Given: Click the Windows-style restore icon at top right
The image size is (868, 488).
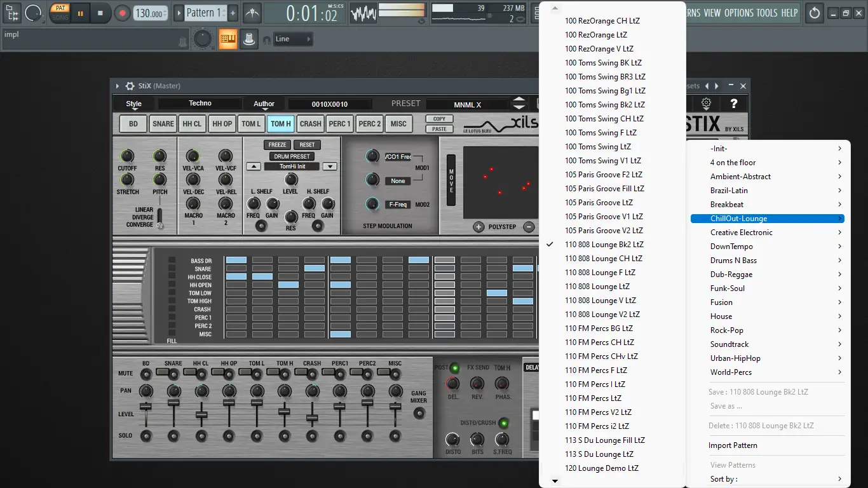Looking at the screenshot, I should click(x=846, y=13).
